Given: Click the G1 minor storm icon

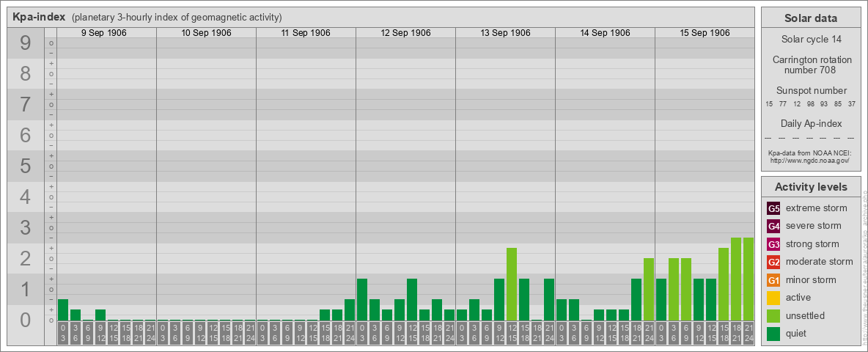Looking at the screenshot, I should click(x=773, y=280).
